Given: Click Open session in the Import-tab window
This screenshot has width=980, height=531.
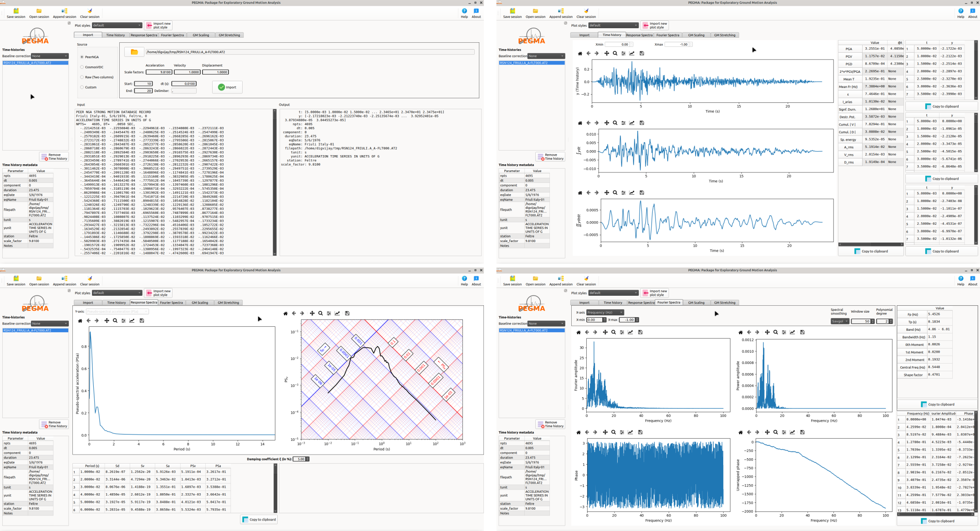Looking at the screenshot, I should click(x=39, y=13).
